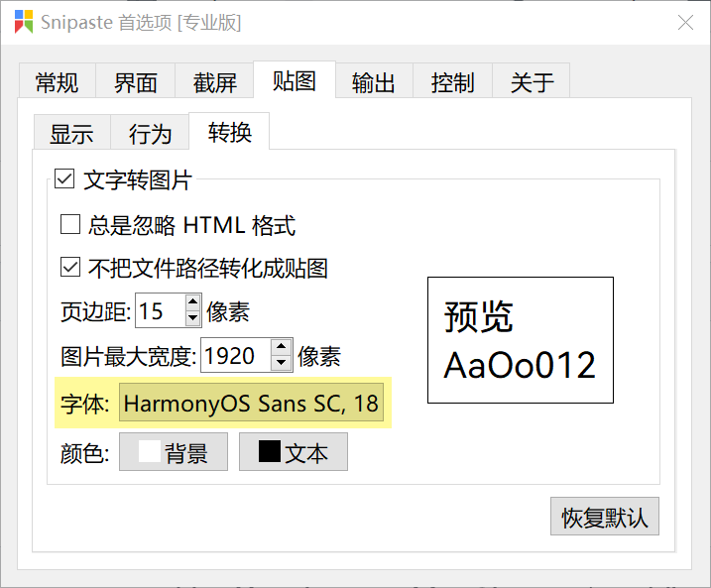711x588 pixels.
Task: Open the 行为 sub-tab
Action: (150, 133)
